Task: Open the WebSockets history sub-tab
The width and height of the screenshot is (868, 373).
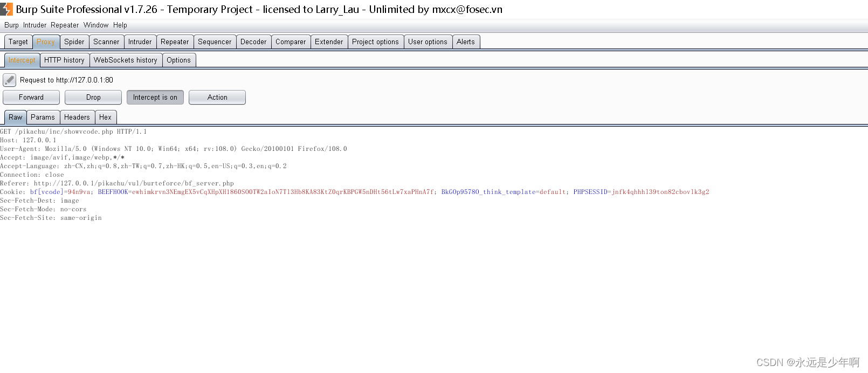Action: click(126, 60)
